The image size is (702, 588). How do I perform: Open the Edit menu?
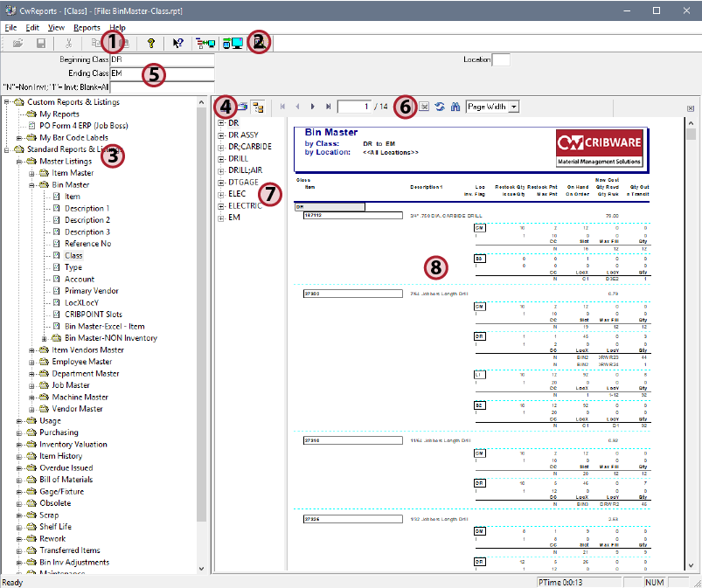[32, 27]
